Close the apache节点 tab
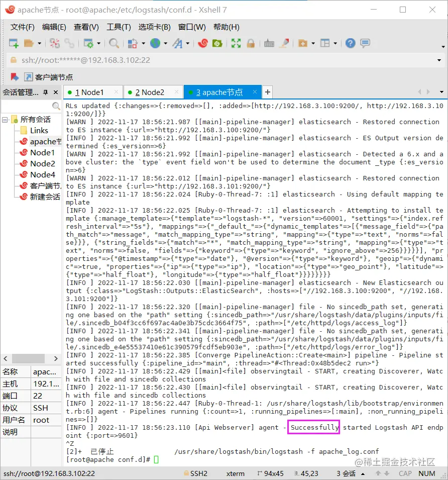Viewport: 448px width, 480px height. tap(255, 92)
